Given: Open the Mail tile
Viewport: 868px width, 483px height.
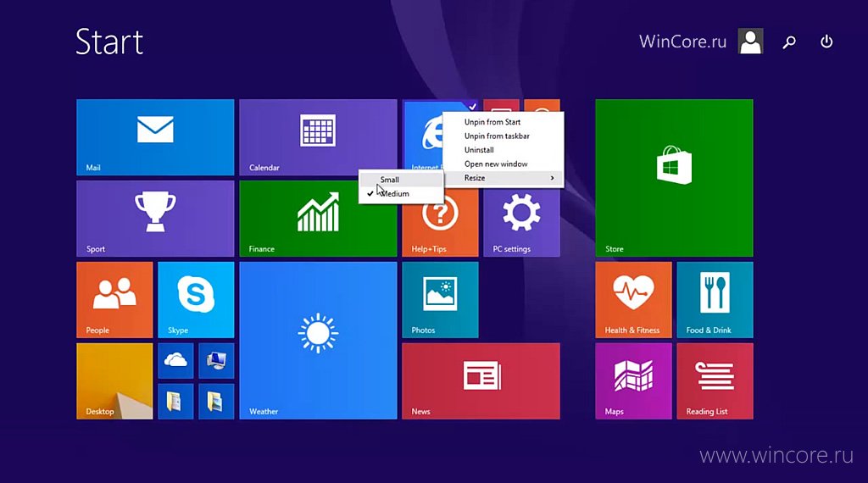Looking at the screenshot, I should 155,137.
